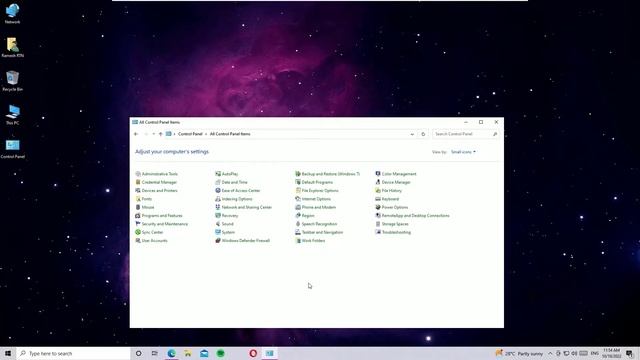Open Recovery item

(x=227, y=216)
